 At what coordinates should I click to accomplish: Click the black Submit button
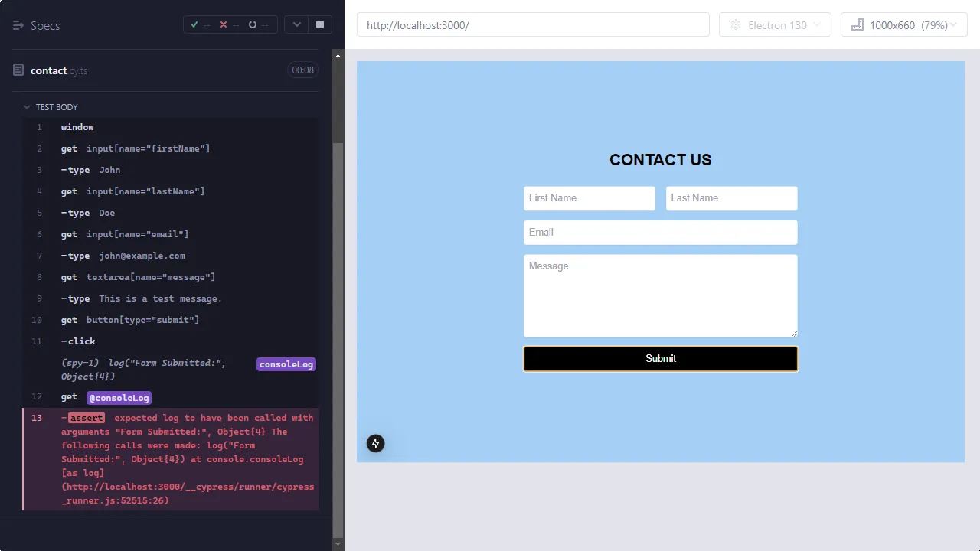point(661,359)
